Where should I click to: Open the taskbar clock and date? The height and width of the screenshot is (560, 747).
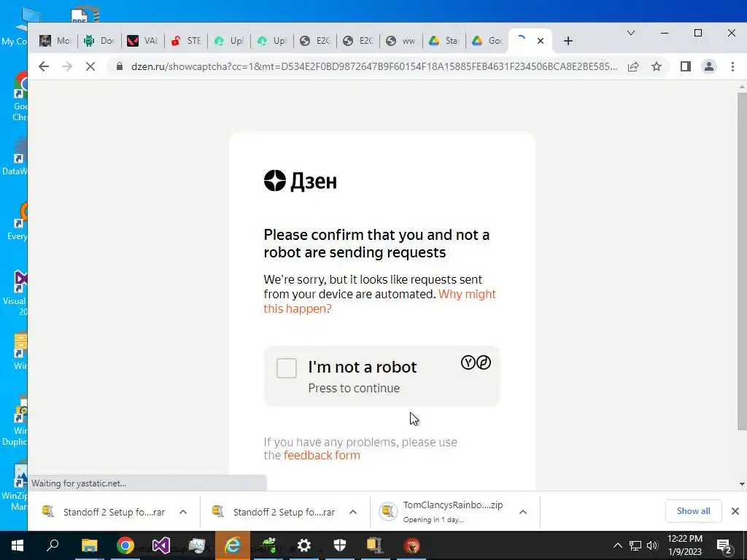coord(684,545)
